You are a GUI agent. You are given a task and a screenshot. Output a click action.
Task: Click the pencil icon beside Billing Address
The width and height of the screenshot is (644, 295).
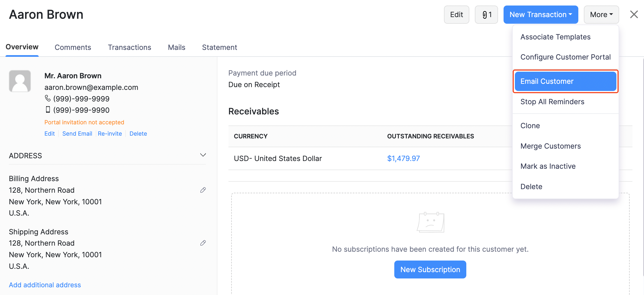pos(203,190)
